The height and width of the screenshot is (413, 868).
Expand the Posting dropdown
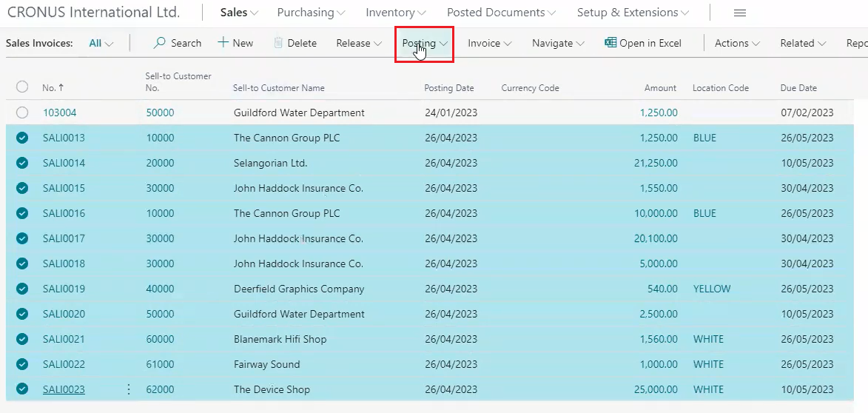(x=425, y=43)
